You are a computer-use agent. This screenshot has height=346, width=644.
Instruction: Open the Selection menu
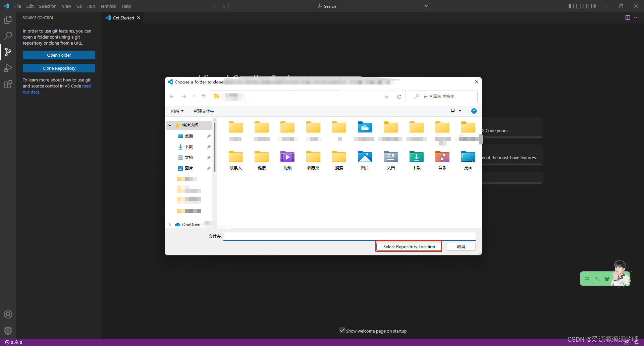(x=48, y=6)
